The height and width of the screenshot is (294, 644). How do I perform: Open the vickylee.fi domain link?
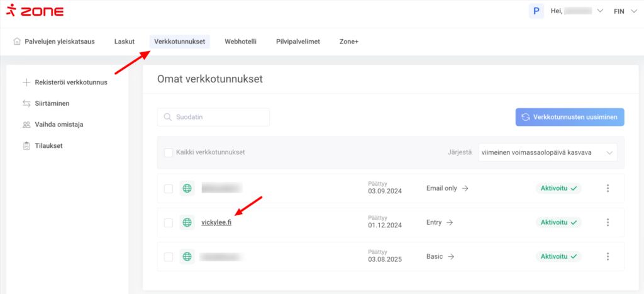[x=216, y=223]
